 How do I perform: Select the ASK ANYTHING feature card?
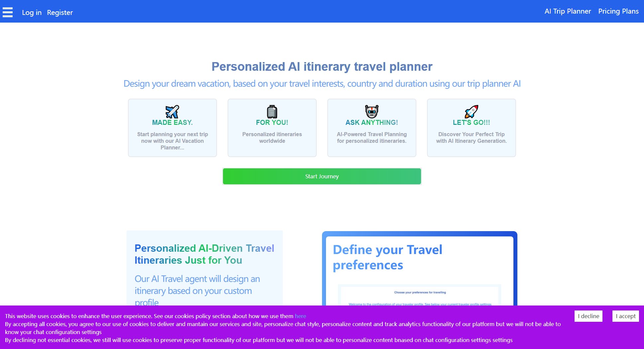[372, 128]
